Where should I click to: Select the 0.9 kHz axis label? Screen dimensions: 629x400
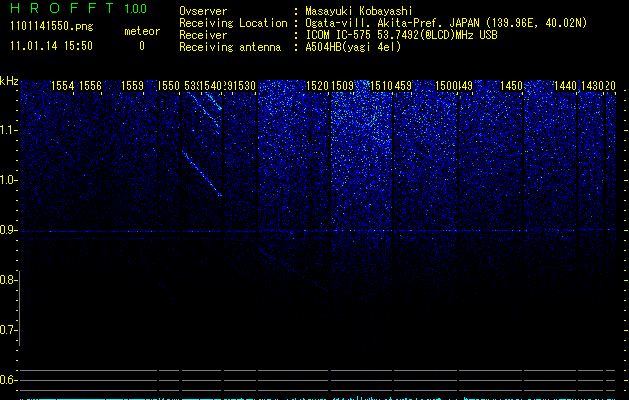coord(9,230)
